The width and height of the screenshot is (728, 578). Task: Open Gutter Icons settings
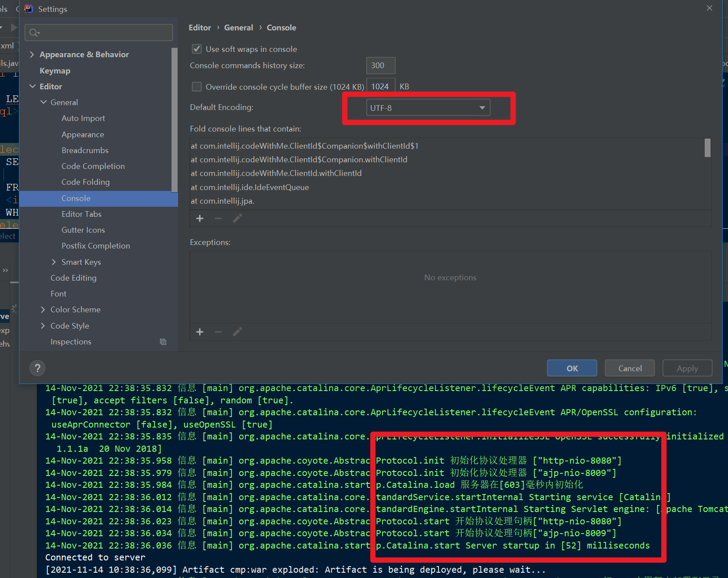tap(83, 230)
